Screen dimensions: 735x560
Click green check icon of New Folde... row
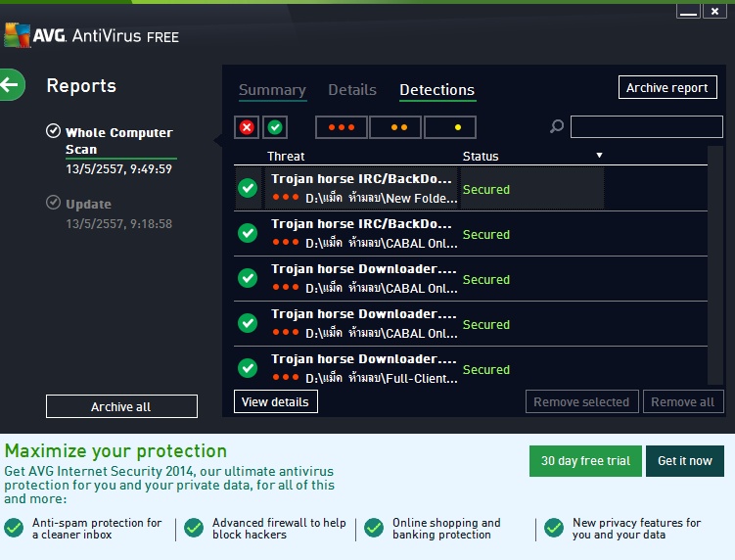pos(248,188)
